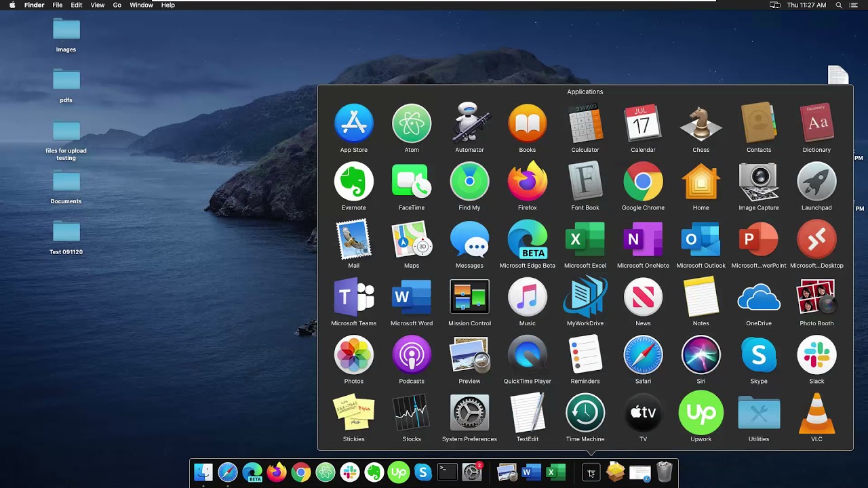Open Contacts in the Applications stack
The width and height of the screenshot is (868, 488).
coord(759,123)
